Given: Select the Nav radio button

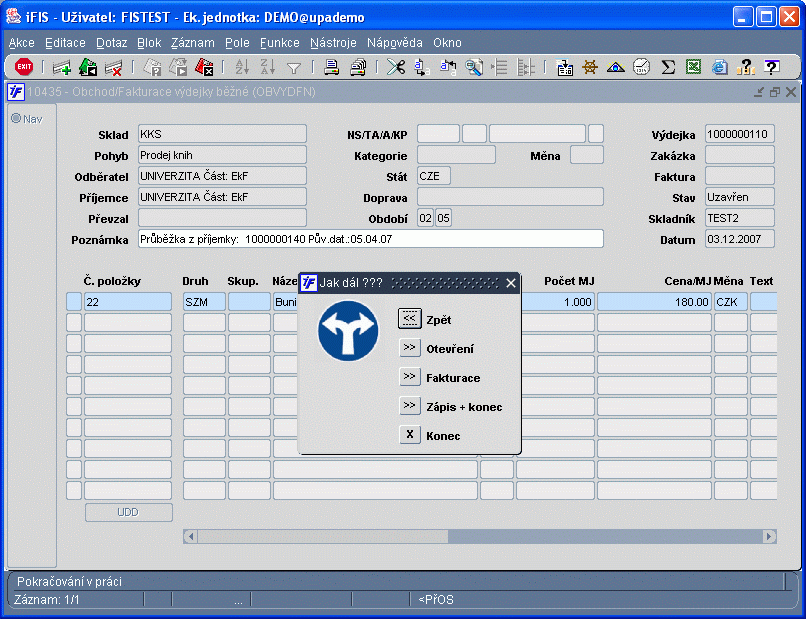Looking at the screenshot, I should [x=16, y=119].
